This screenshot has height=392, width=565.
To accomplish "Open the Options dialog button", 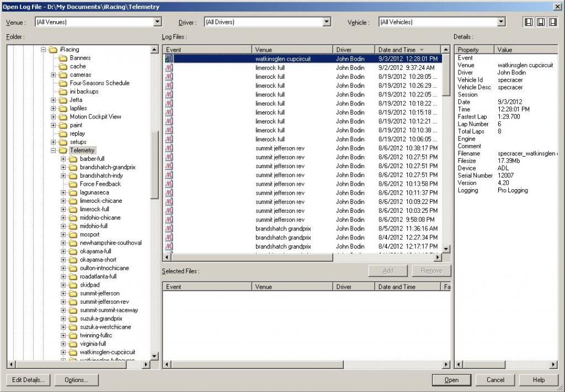I will click(76, 380).
